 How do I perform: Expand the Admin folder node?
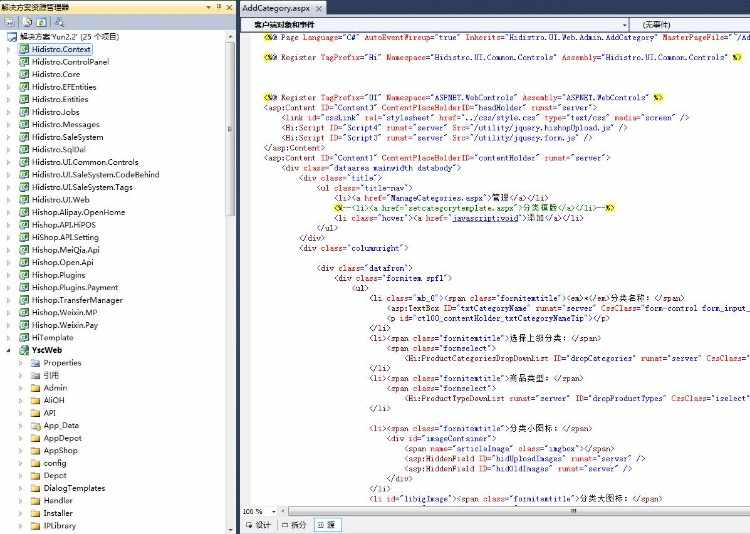click(20, 388)
